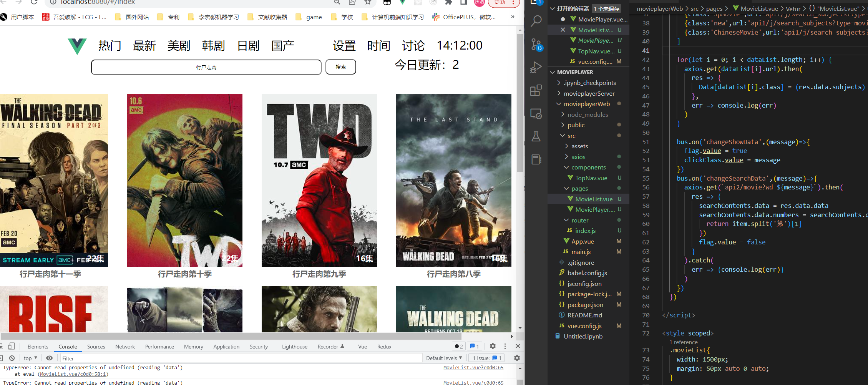Open the 用户脚本 bookmark
868x385 pixels.
[17, 17]
